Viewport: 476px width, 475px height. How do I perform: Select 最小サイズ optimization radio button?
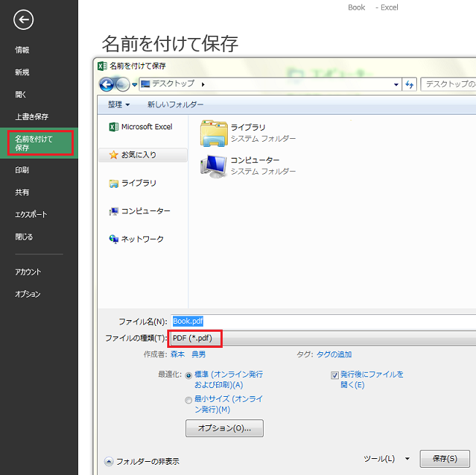point(188,400)
